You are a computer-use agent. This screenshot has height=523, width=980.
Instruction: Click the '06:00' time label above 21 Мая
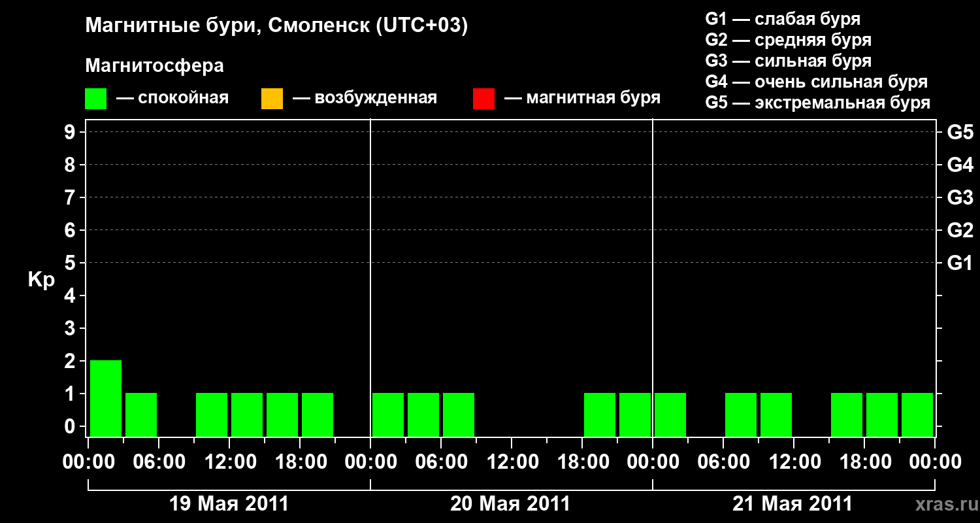point(723,462)
